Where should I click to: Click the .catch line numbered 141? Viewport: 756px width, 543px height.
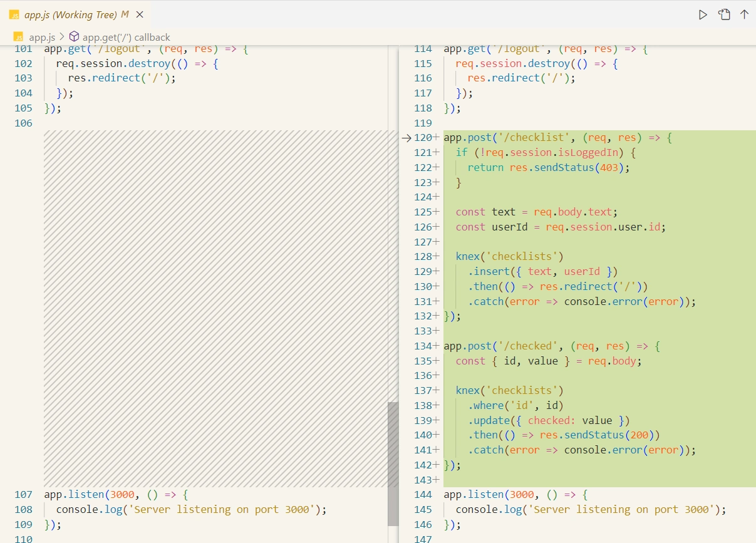[x=581, y=450]
